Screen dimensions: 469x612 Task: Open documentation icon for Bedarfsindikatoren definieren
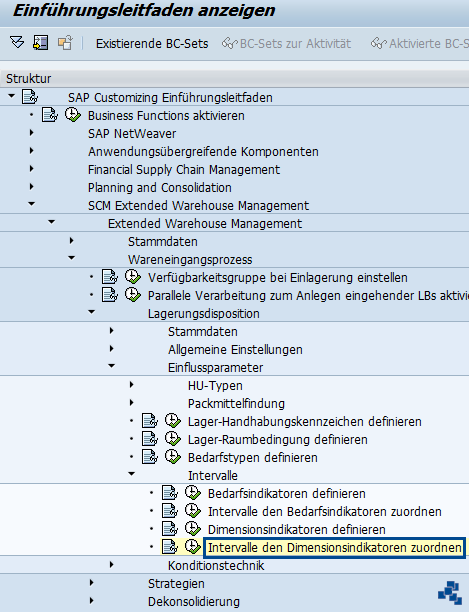point(170,493)
